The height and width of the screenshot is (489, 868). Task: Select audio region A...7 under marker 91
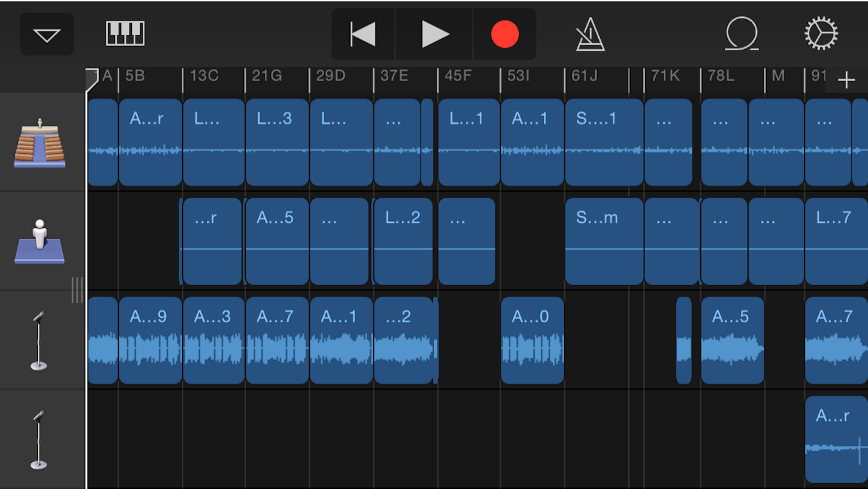point(836,340)
